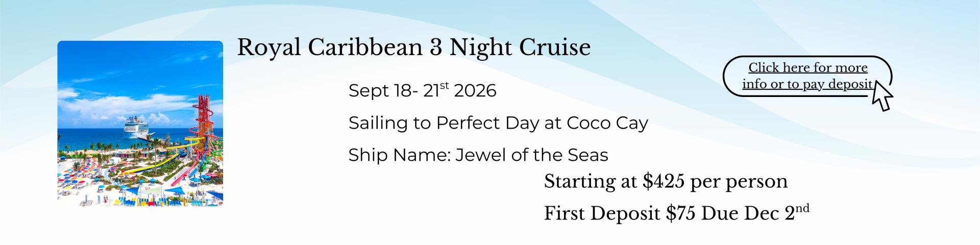Image resolution: width=980 pixels, height=245 pixels.
Task: Open the Coco Cay beach photo
Action: pos(140,124)
